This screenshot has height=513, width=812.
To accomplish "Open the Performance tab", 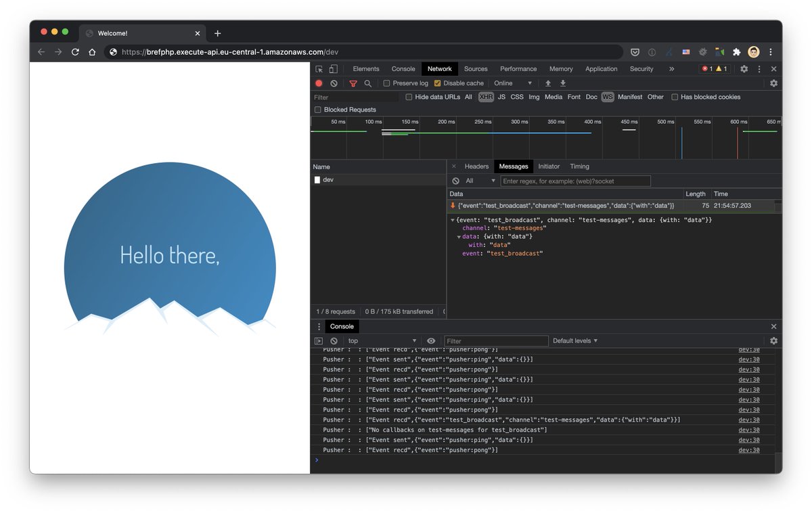I will coord(518,69).
